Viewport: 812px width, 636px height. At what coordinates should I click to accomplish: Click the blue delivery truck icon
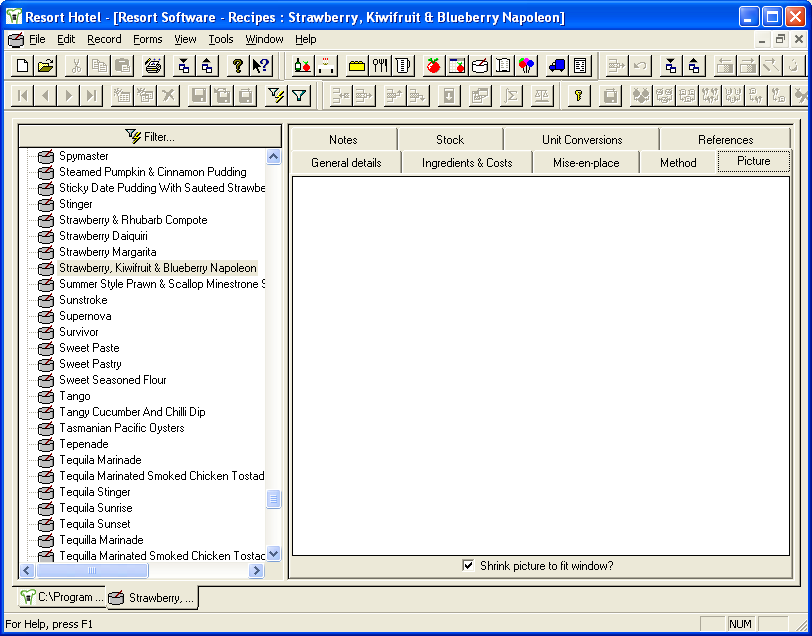point(557,66)
